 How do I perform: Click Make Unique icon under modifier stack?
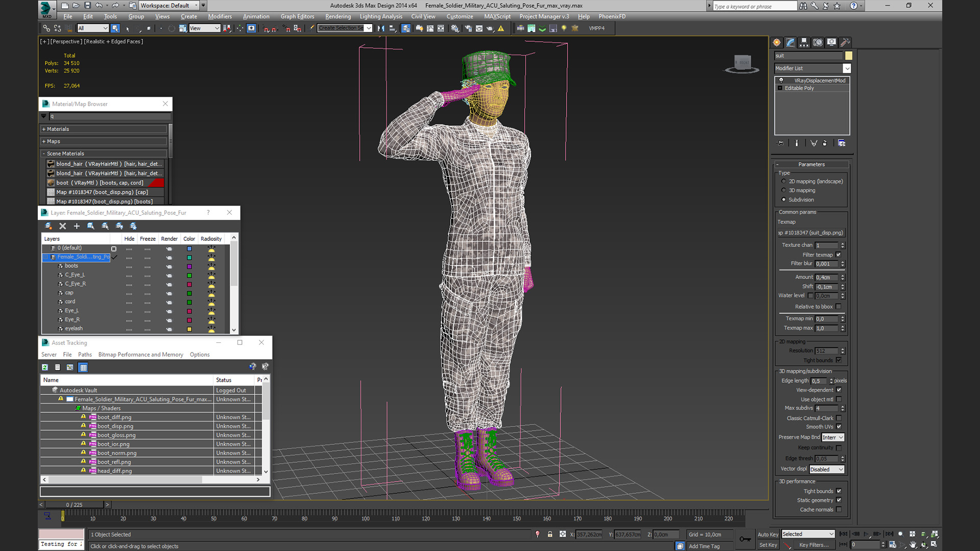814,143
